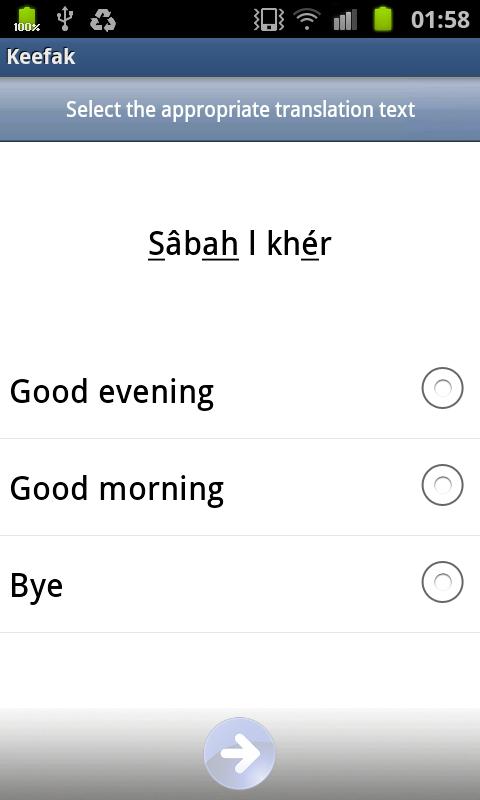Tap the Good morning answer text
The height and width of the screenshot is (800, 480).
(117, 489)
